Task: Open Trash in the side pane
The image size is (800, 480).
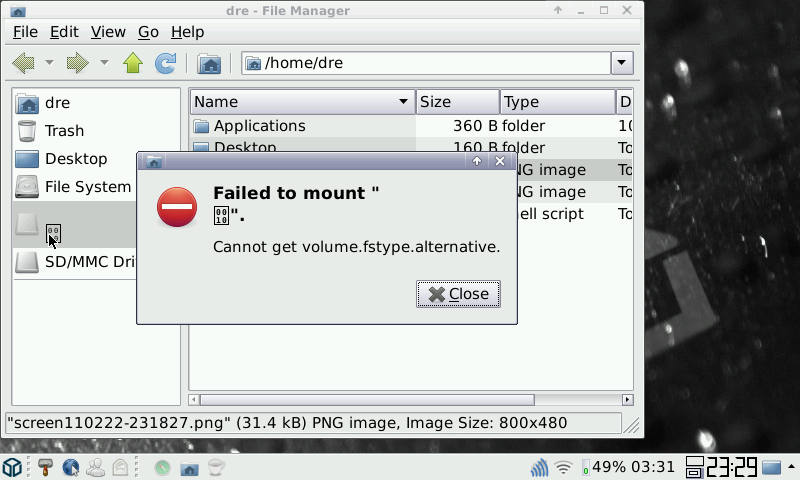Action: (64, 131)
